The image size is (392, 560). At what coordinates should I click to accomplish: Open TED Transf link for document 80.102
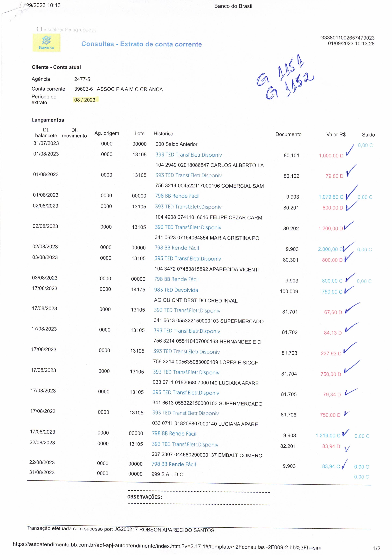188,175
